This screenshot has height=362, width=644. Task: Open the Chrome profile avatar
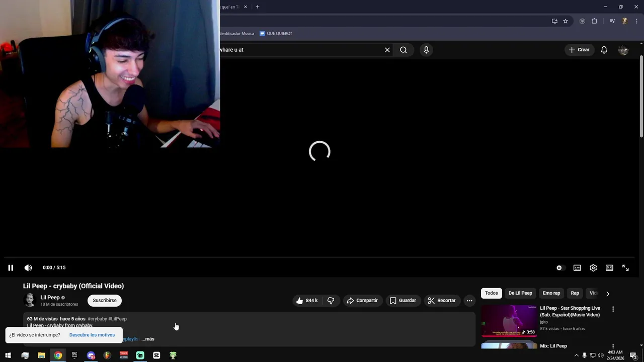click(624, 21)
